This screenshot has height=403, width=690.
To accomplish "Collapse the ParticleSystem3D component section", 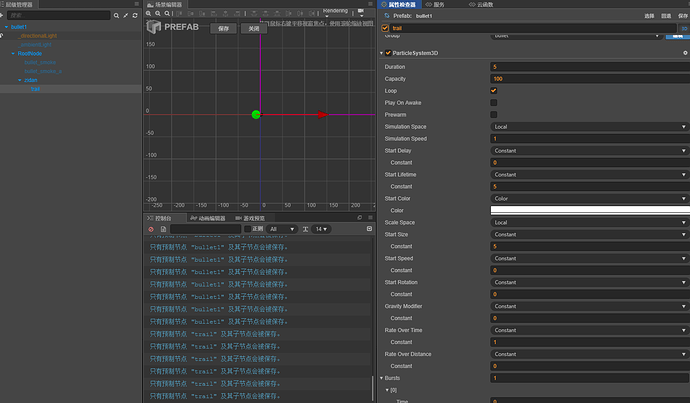I will [x=382, y=53].
